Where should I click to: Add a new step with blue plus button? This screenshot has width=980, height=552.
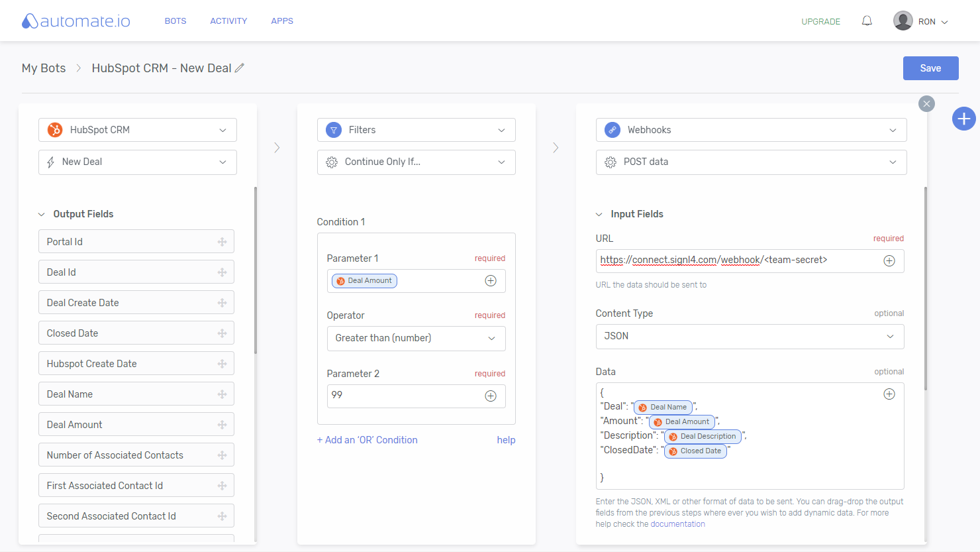point(963,119)
